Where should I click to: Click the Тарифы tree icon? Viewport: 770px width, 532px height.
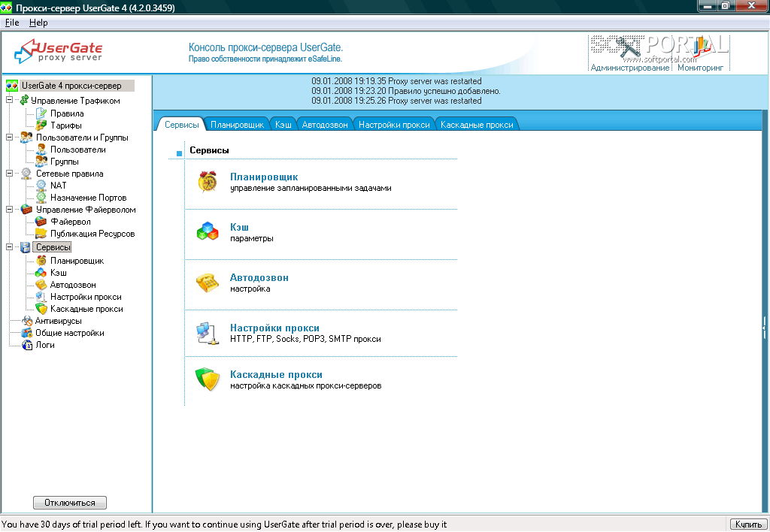pyautogui.click(x=41, y=125)
